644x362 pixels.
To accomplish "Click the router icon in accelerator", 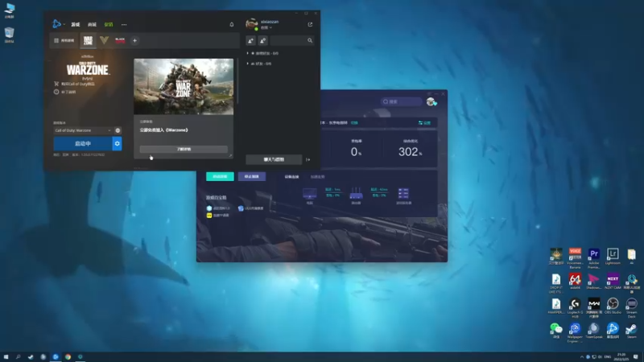I will [x=356, y=194].
